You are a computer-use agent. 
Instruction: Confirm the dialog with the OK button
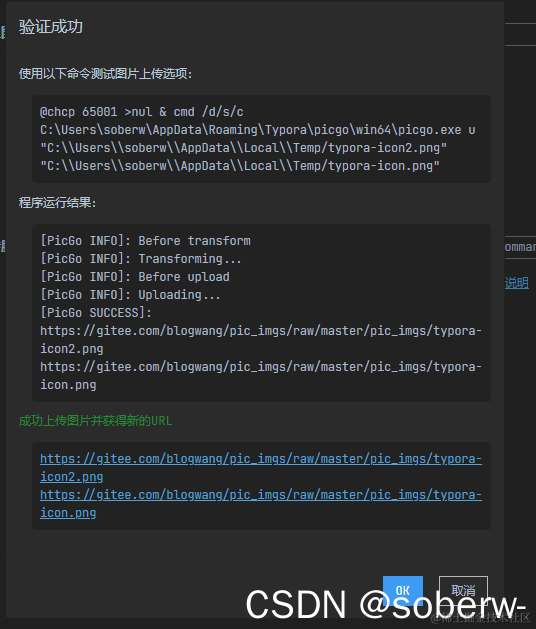point(402,590)
